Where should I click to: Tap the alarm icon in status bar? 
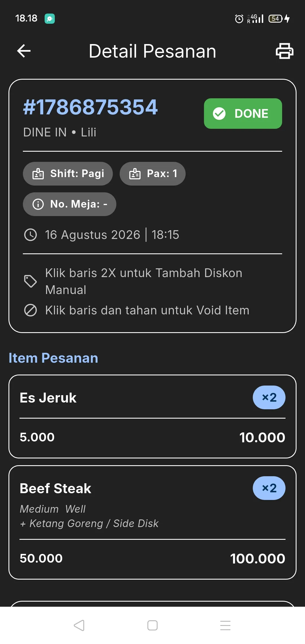tap(239, 19)
